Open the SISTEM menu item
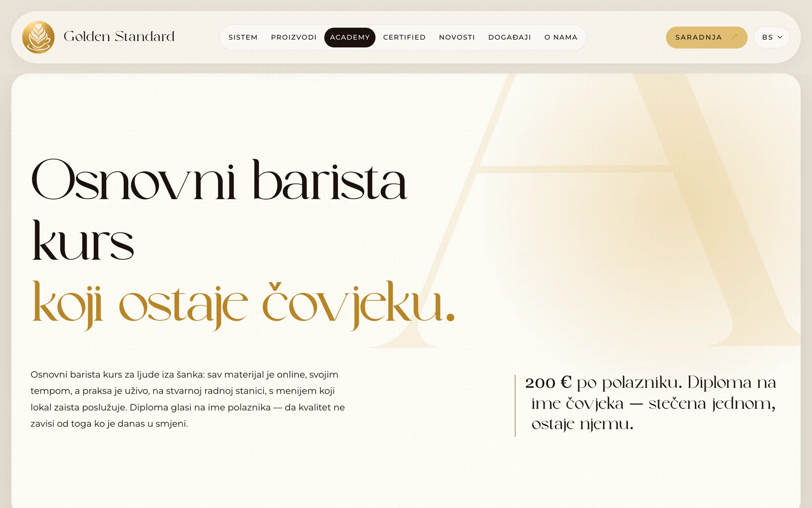 point(243,37)
